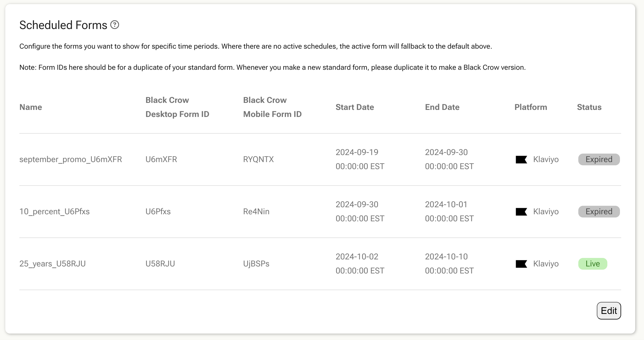
Task: Select the 25_years_U58RJU form name
Action: click(52, 264)
